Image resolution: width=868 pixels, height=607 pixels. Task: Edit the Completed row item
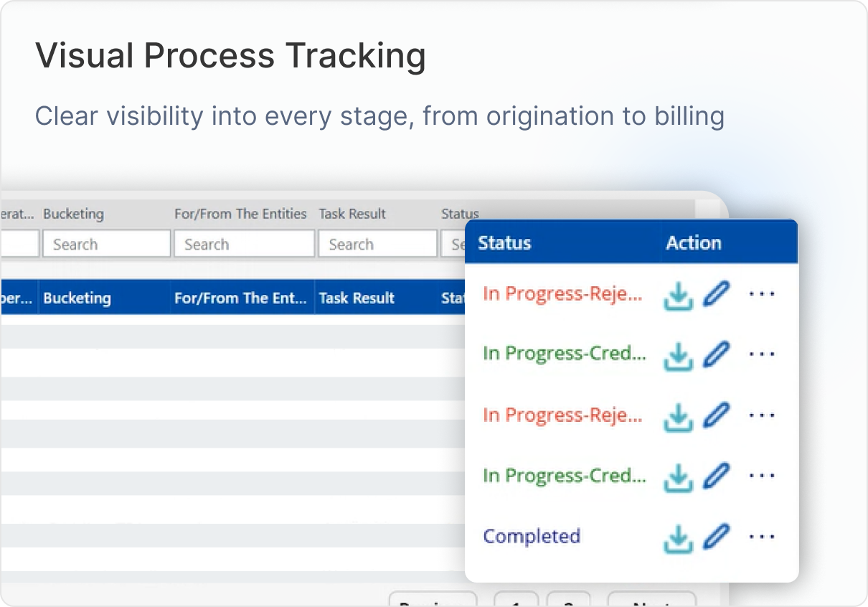click(715, 537)
